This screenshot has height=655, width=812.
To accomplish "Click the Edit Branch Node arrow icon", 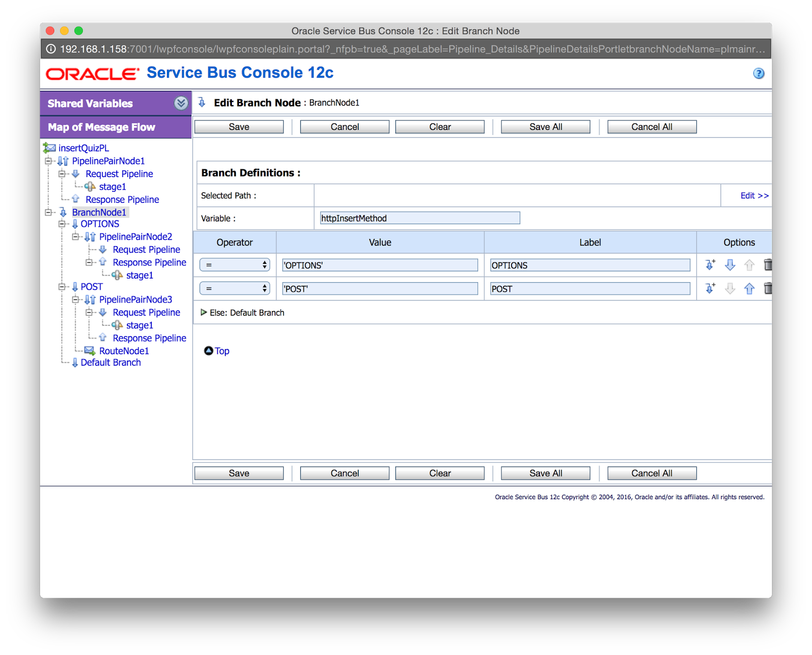I will coord(202,102).
